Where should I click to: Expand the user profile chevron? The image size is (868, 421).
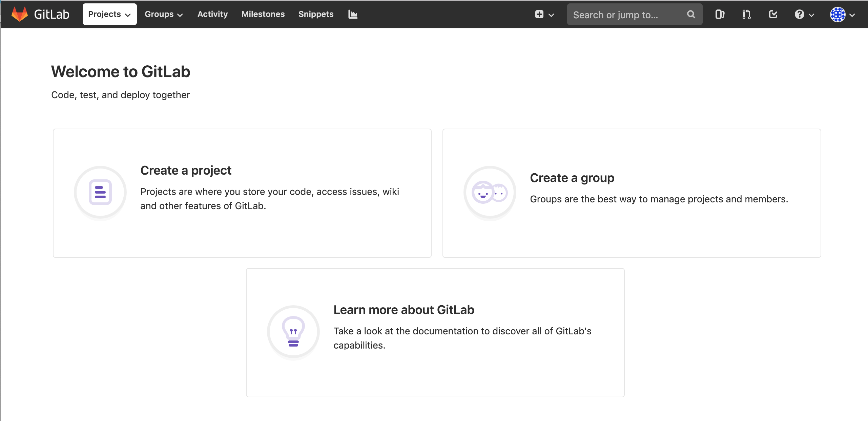click(852, 15)
